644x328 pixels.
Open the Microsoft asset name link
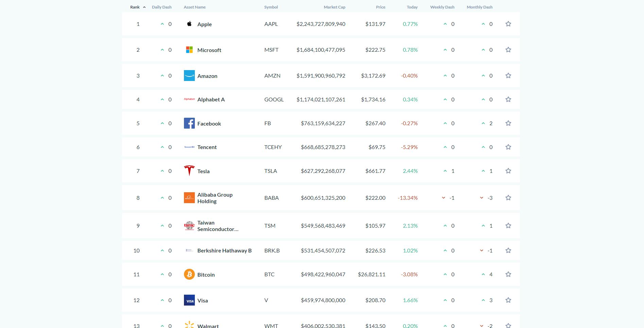[209, 50]
